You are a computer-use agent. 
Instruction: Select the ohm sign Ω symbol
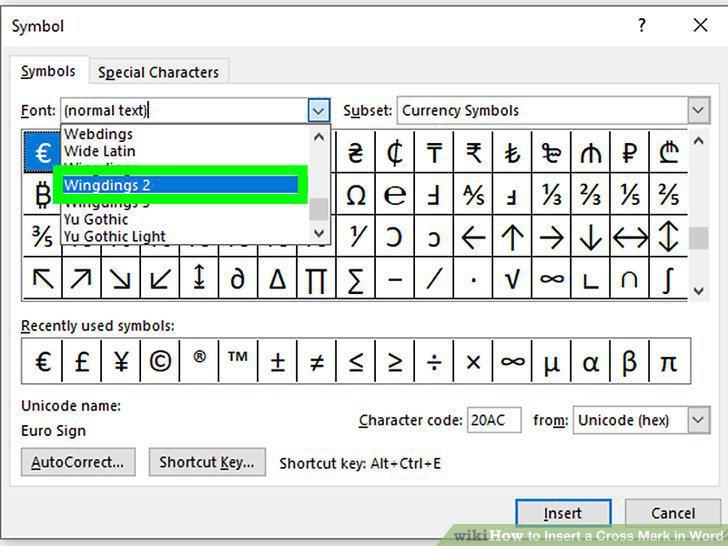(356, 194)
